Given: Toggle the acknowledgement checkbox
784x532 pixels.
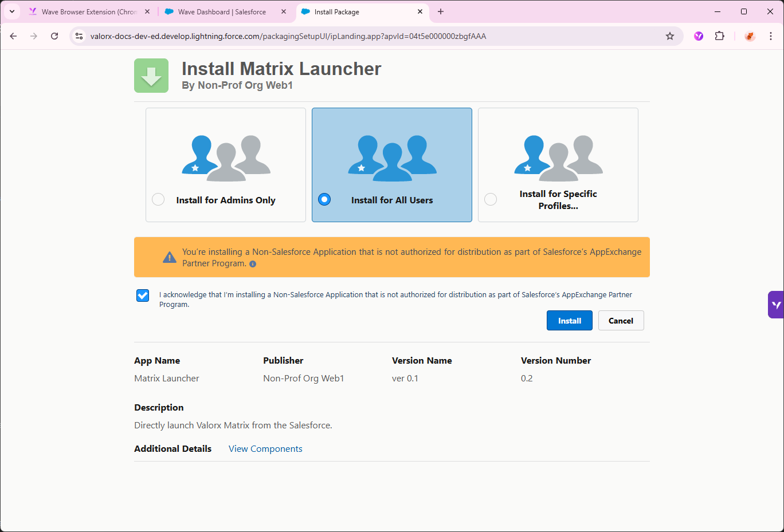Looking at the screenshot, I should (143, 295).
